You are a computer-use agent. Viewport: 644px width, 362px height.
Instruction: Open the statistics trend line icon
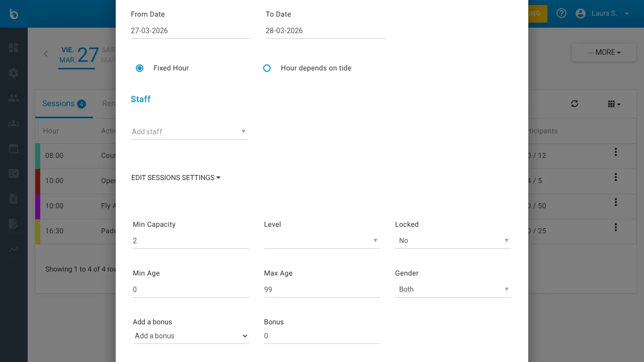(x=14, y=249)
